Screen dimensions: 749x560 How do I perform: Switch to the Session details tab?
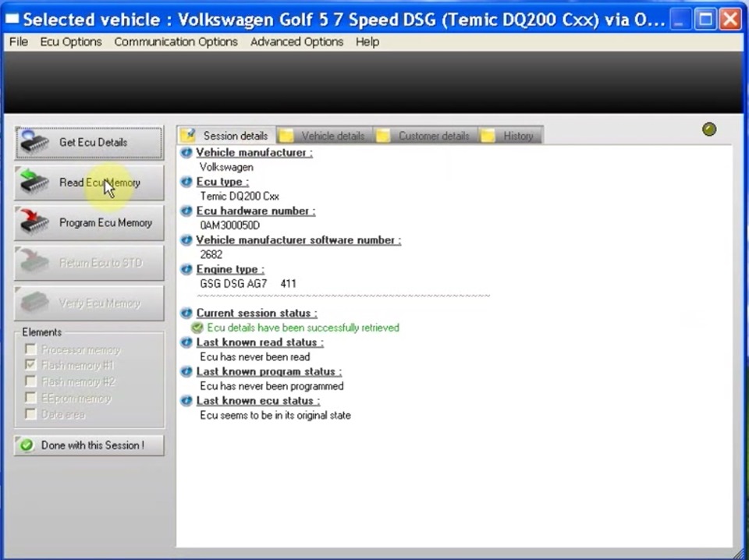click(226, 136)
